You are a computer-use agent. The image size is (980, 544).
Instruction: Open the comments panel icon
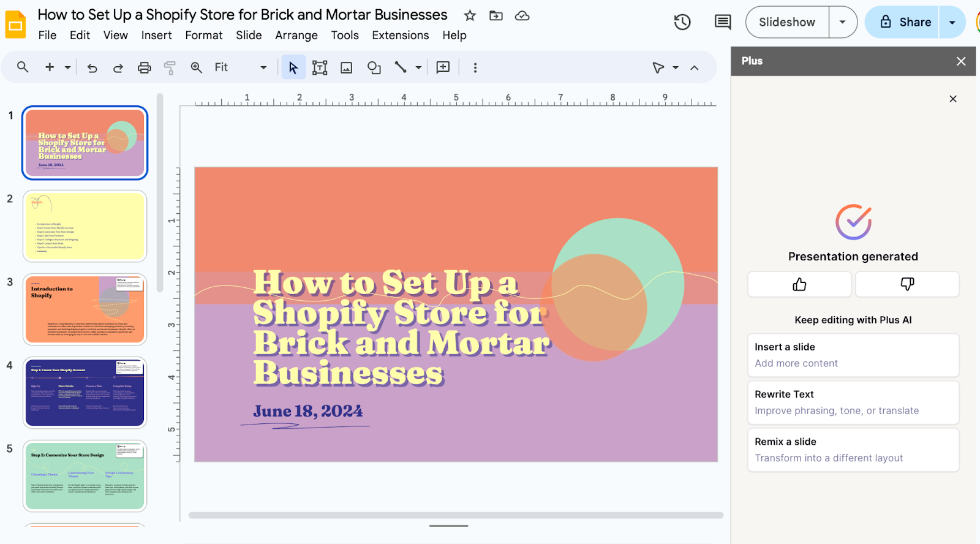click(723, 22)
